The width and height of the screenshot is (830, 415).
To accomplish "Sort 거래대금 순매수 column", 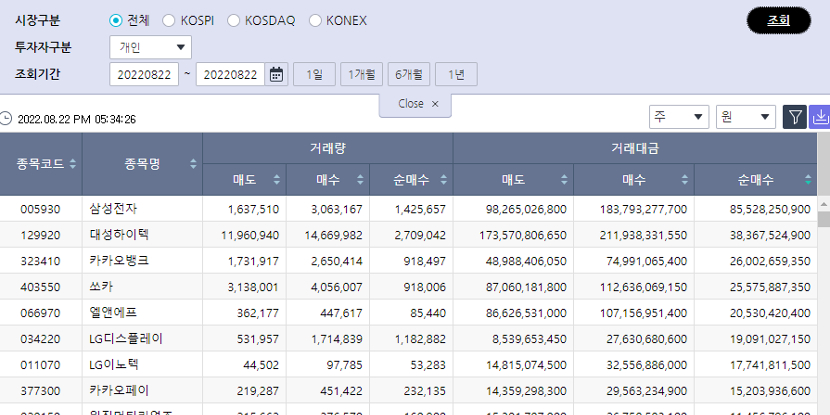I will pyautogui.click(x=807, y=180).
